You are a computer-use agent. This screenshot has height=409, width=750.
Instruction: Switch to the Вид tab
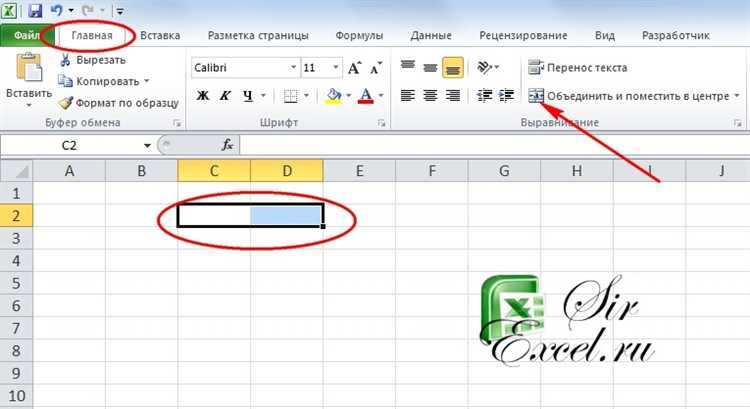pos(605,35)
